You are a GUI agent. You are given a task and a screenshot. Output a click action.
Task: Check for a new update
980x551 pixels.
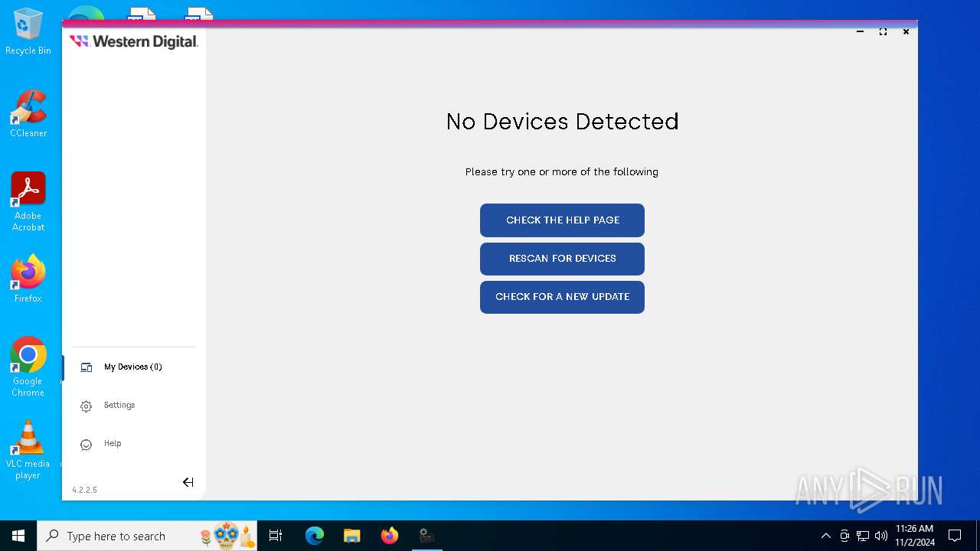pyautogui.click(x=562, y=297)
